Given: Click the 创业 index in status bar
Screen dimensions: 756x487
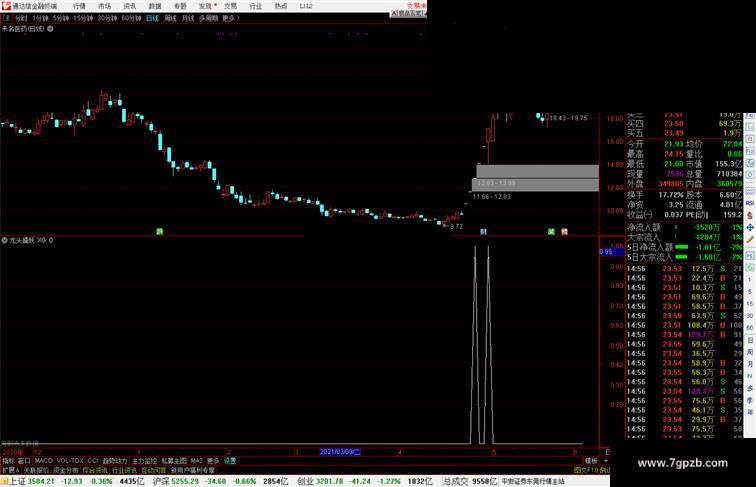Looking at the screenshot, I should click(305, 481).
